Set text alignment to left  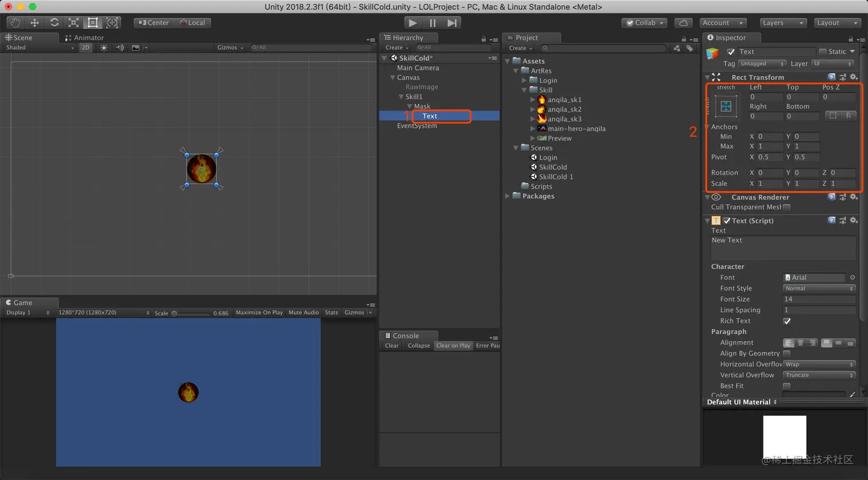tap(789, 343)
